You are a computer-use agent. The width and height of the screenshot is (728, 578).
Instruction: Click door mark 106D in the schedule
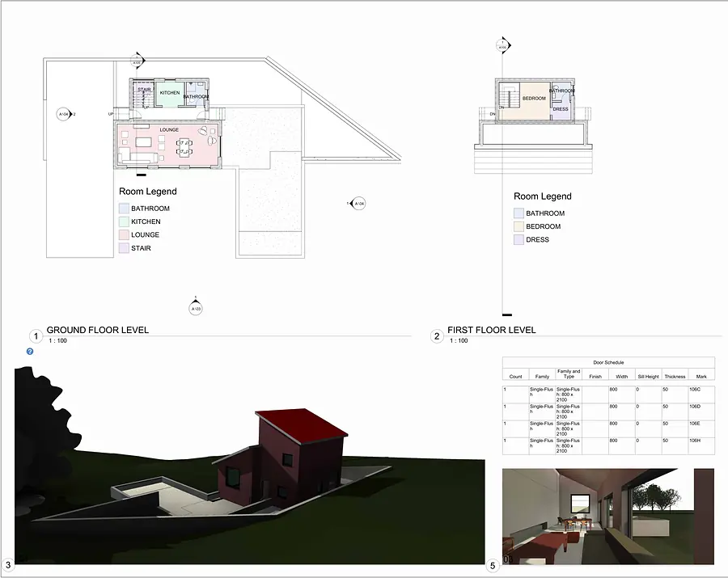pyautogui.click(x=695, y=407)
